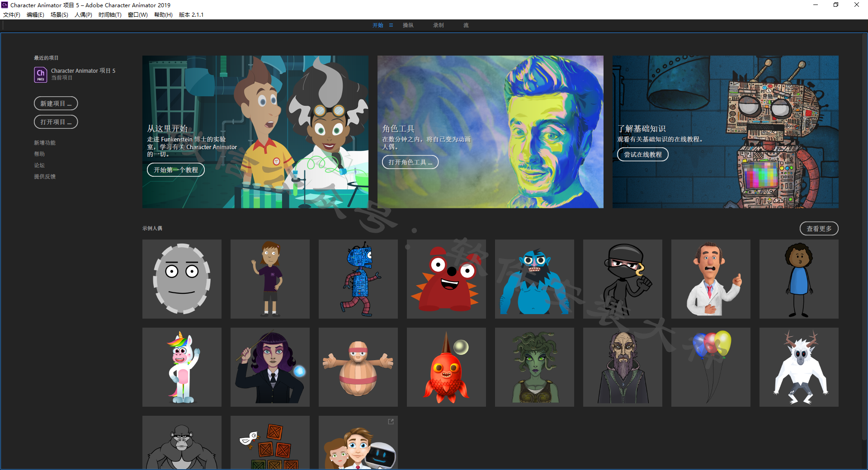868x470 pixels.
Task: Open the 提供反馈 link
Action: coord(45,177)
